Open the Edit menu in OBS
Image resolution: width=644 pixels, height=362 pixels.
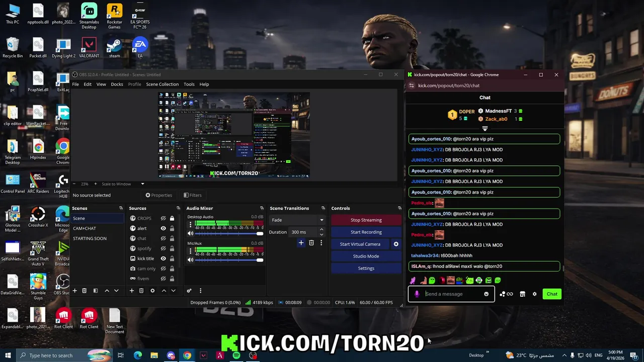click(x=88, y=84)
